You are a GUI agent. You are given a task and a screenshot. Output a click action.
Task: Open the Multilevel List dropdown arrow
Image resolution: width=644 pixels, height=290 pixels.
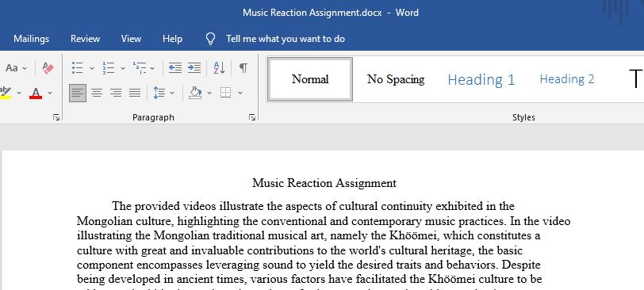point(152,68)
